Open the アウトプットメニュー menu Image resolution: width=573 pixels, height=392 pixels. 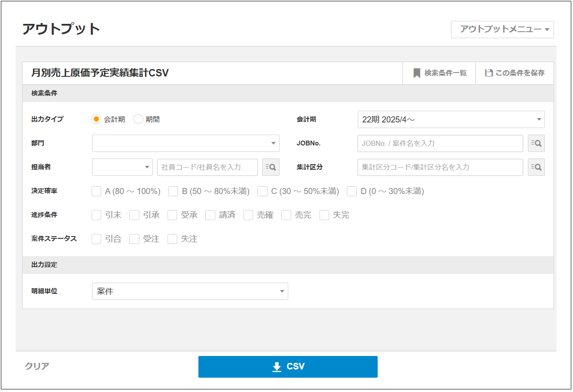502,30
